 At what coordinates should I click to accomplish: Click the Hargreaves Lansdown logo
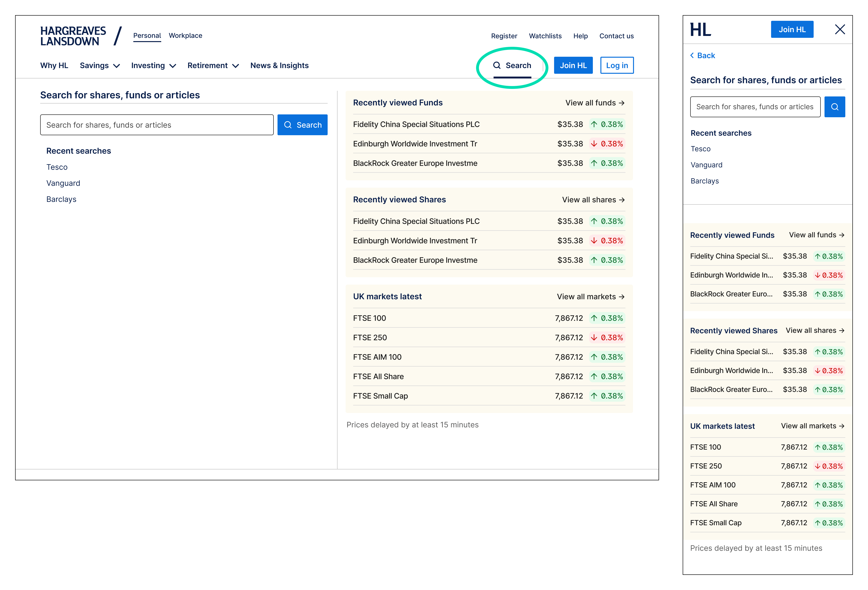pos(73,36)
